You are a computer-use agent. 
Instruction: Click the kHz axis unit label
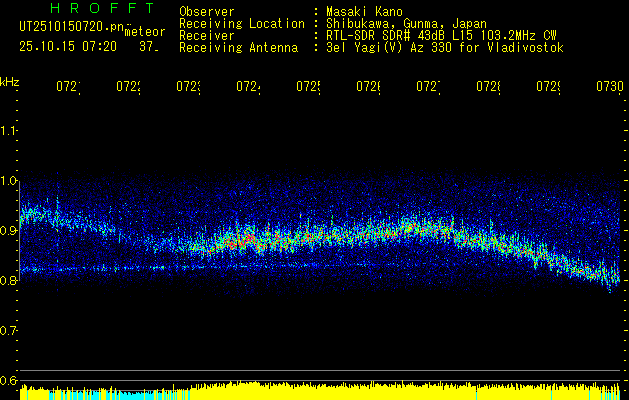coord(10,82)
